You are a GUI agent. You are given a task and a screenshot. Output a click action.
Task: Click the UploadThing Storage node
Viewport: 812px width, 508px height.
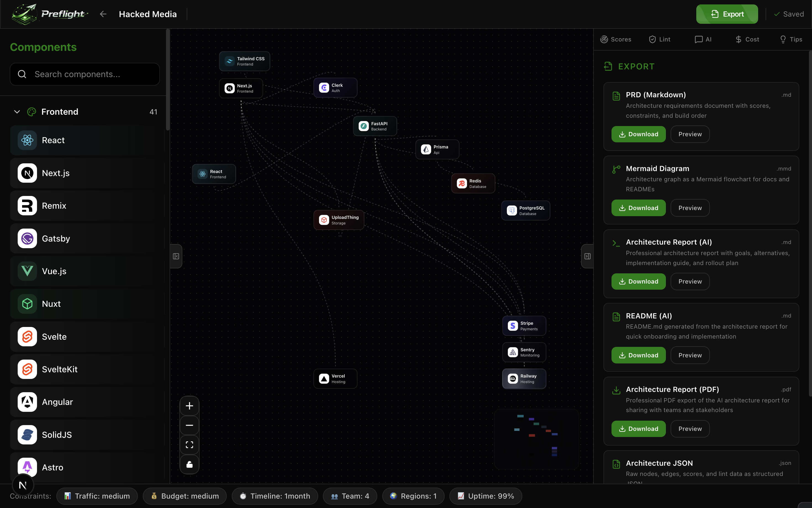[338, 220]
